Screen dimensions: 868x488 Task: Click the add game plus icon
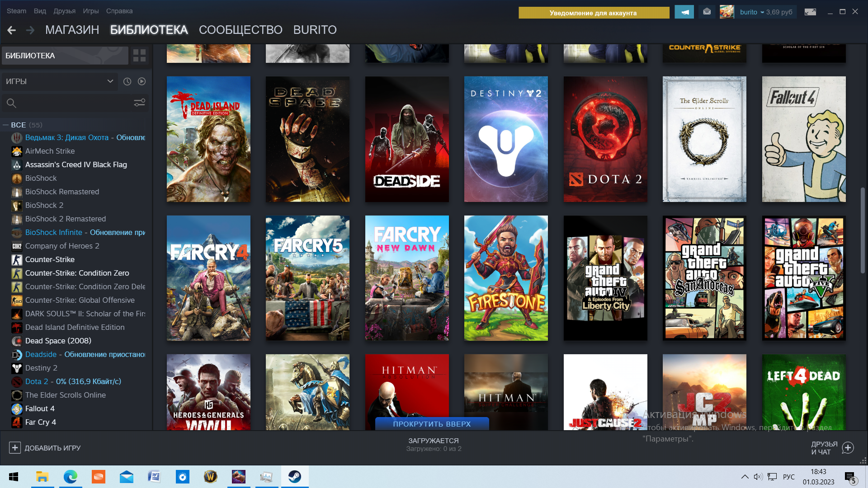pyautogui.click(x=15, y=448)
